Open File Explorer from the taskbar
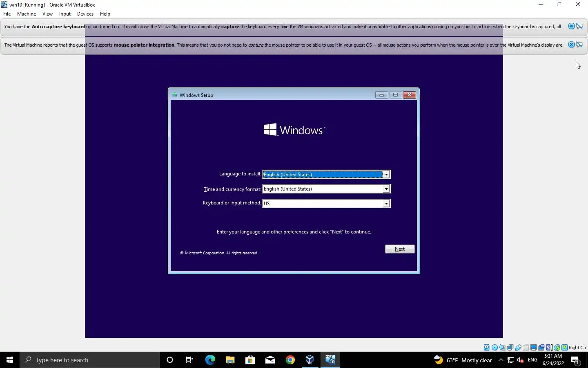The height and width of the screenshot is (368, 588). coord(230,360)
